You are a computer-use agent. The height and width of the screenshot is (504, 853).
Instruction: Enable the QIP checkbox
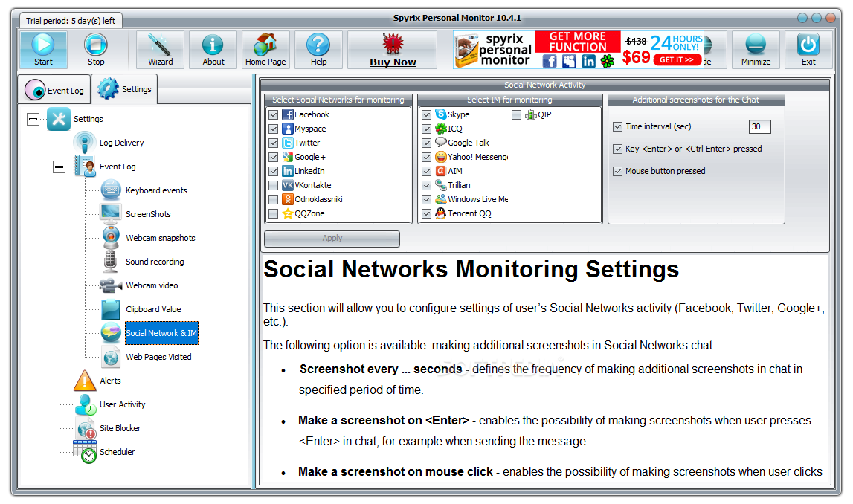517,114
